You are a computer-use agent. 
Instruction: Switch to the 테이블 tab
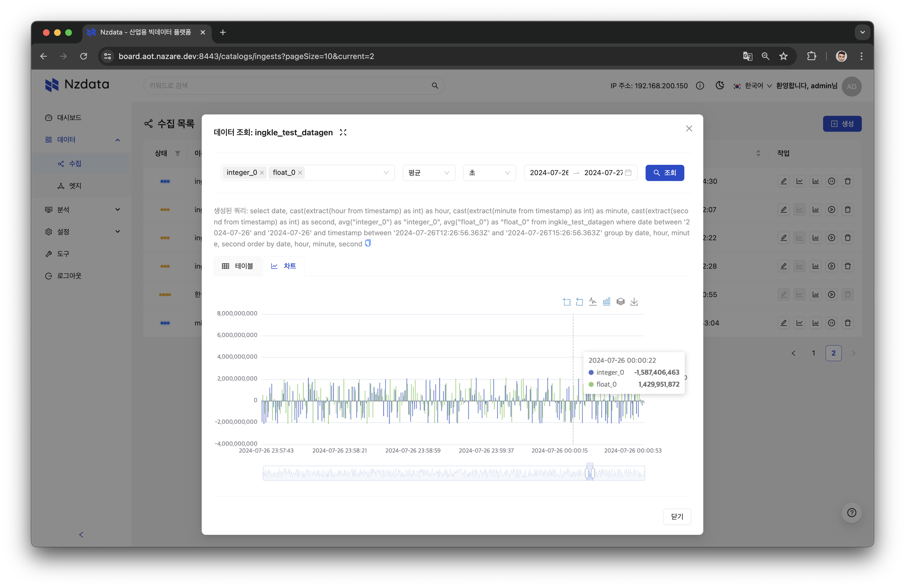coord(238,266)
